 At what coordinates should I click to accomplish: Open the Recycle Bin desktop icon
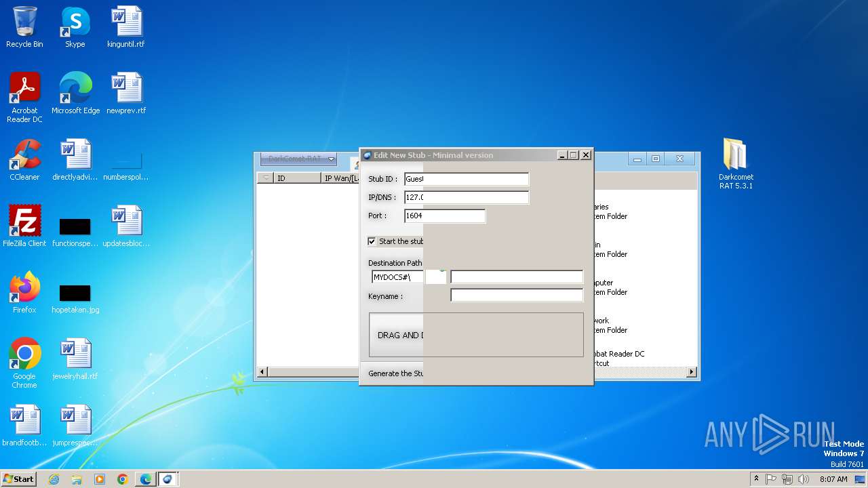coord(24,27)
